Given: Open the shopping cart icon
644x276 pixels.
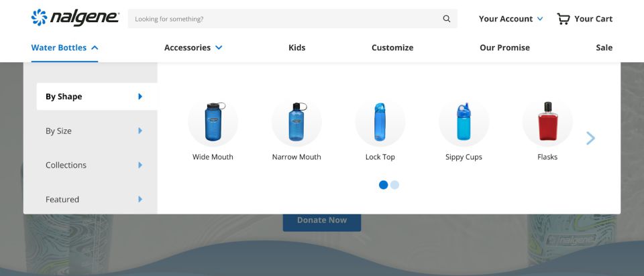Looking at the screenshot, I should (x=563, y=19).
